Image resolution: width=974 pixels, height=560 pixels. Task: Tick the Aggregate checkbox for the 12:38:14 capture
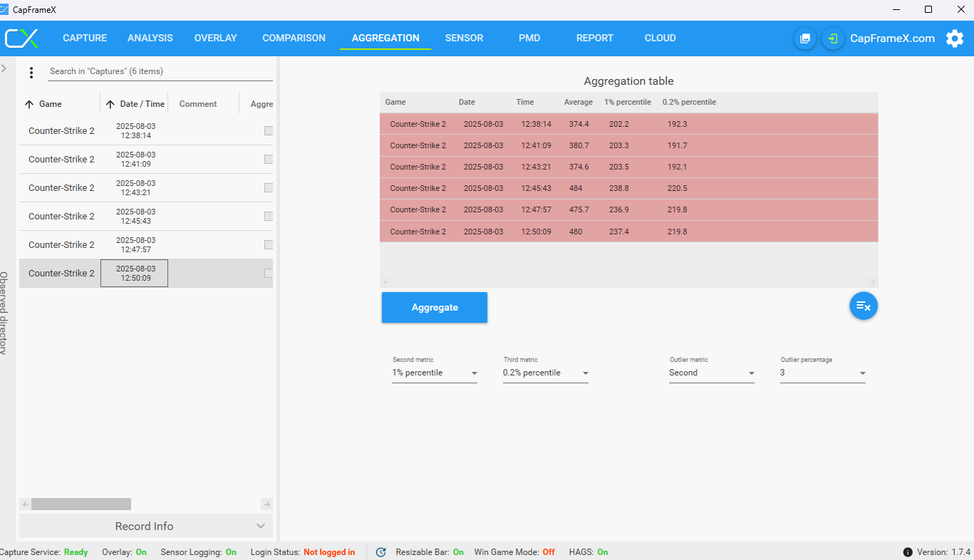tap(269, 130)
